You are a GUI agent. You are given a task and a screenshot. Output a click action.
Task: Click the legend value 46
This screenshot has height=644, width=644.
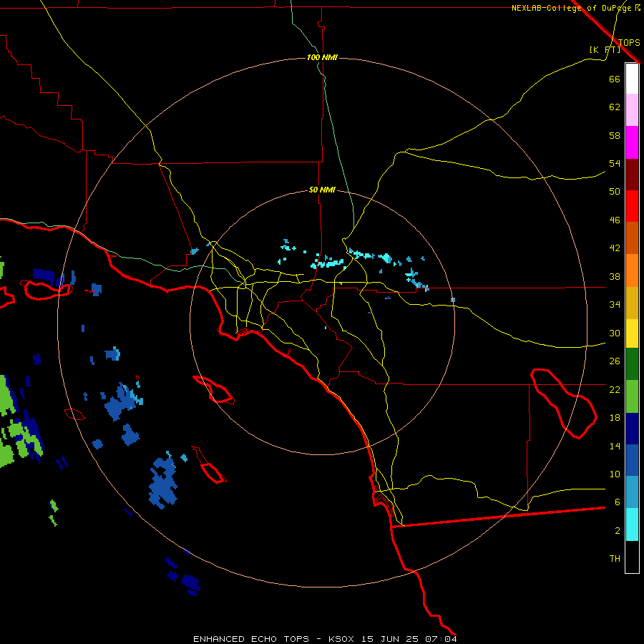coord(615,220)
